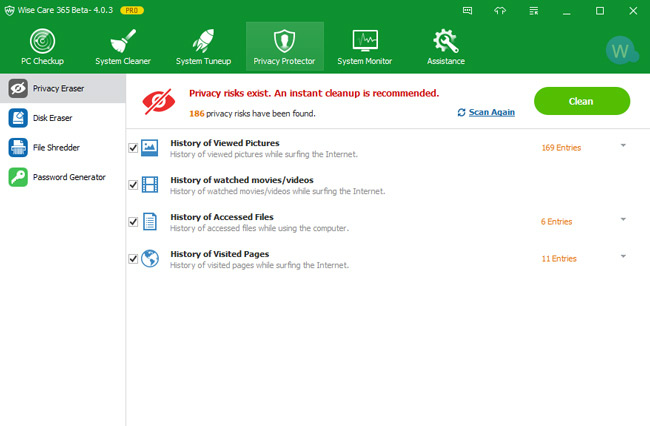Click the History of watched movies/videos title
The width and height of the screenshot is (650, 426).
point(242,180)
